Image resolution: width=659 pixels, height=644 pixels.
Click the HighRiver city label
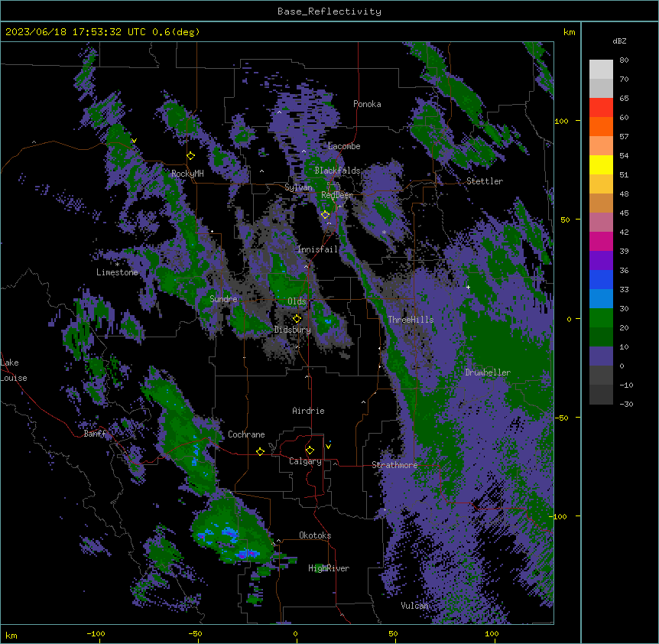[x=329, y=568]
